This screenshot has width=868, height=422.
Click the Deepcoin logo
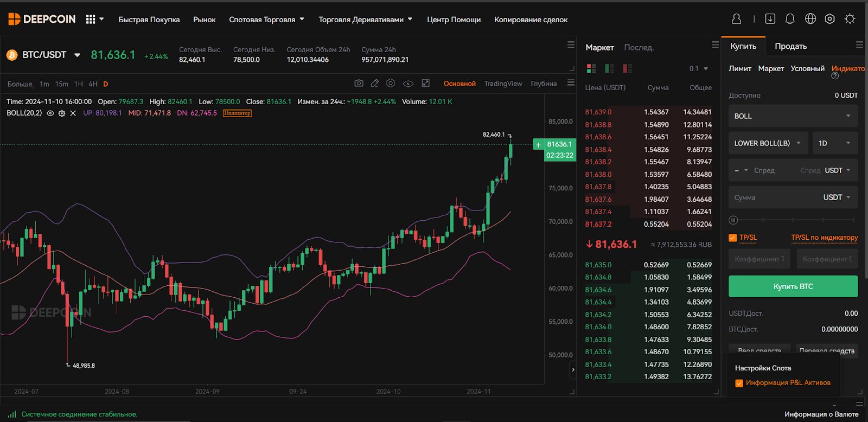click(x=42, y=20)
